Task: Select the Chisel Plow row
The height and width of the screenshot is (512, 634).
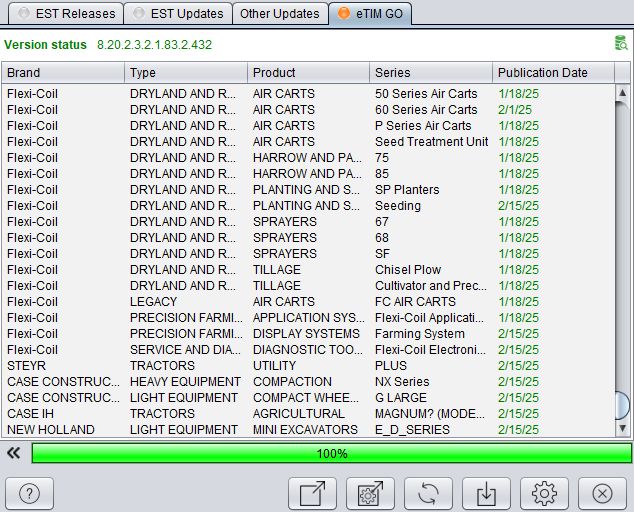Action: (x=308, y=270)
